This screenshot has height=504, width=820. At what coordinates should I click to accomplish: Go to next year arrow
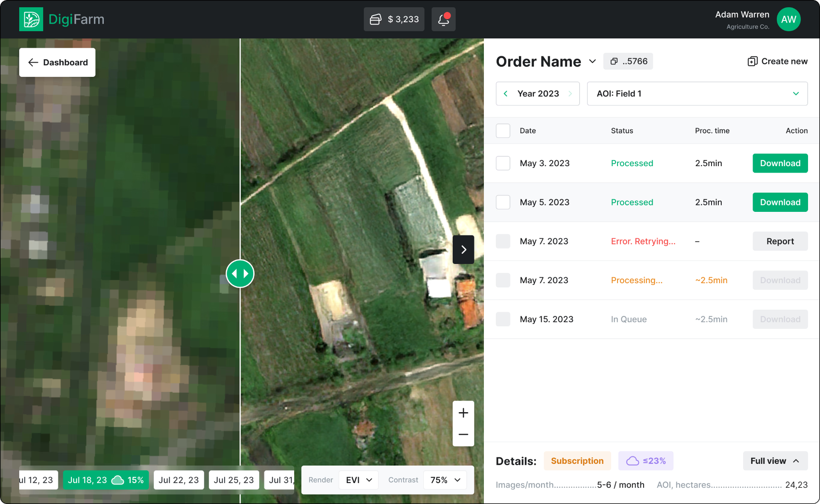click(x=570, y=94)
